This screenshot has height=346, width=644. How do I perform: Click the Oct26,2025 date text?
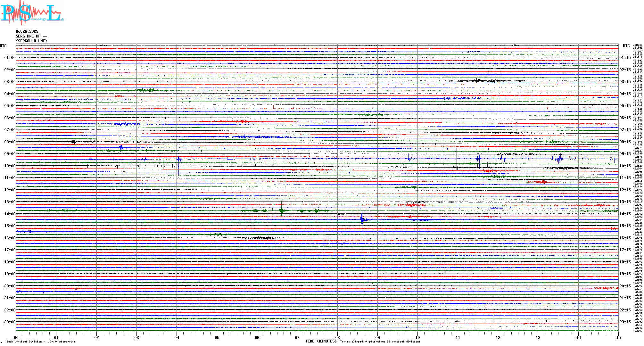(x=27, y=31)
